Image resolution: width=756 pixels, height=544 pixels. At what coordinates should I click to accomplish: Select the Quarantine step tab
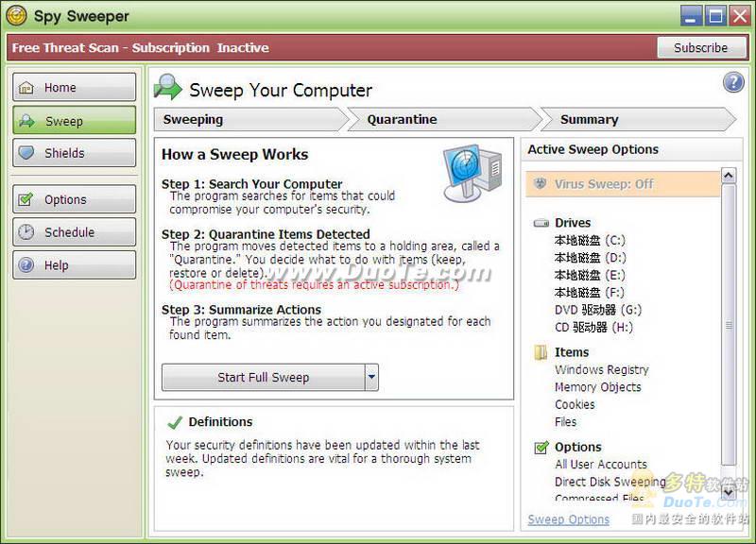point(444,119)
